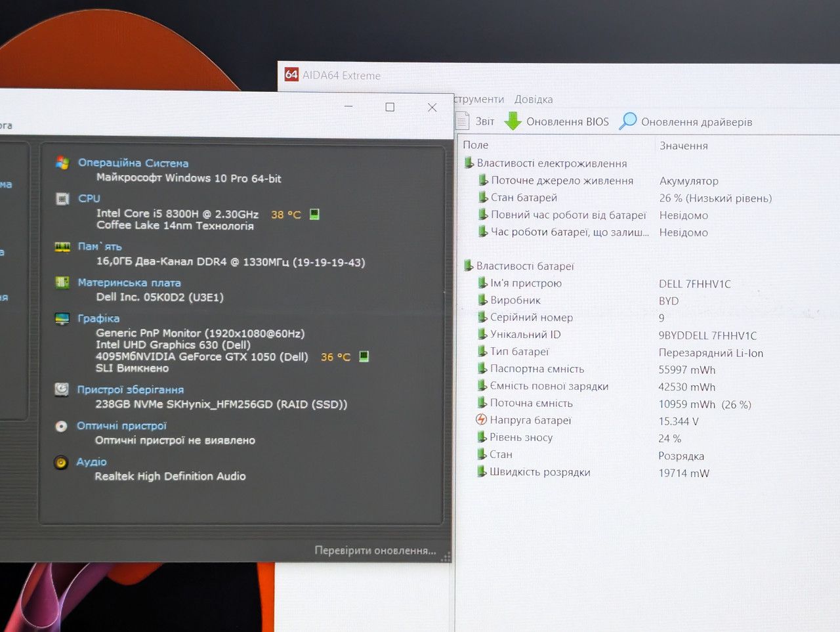Click the AIDA64 Extreme title bar icon
Screen dimensions: 840x632
tap(291, 74)
